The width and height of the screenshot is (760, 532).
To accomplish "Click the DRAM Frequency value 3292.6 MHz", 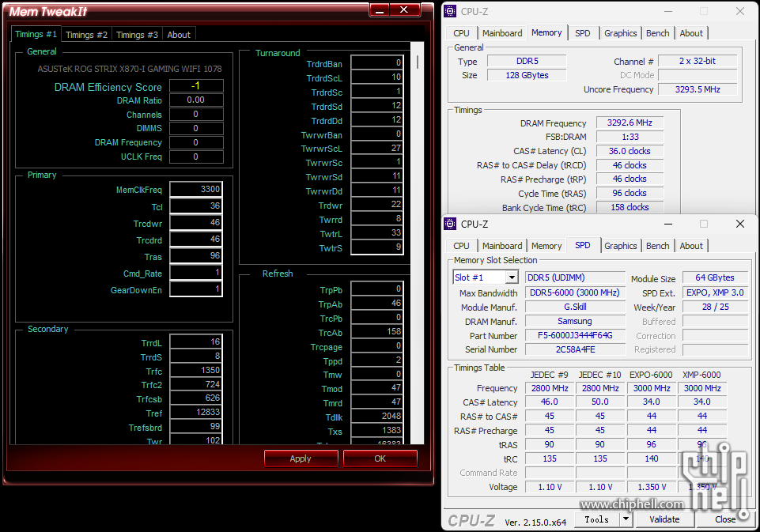I will tap(630, 123).
